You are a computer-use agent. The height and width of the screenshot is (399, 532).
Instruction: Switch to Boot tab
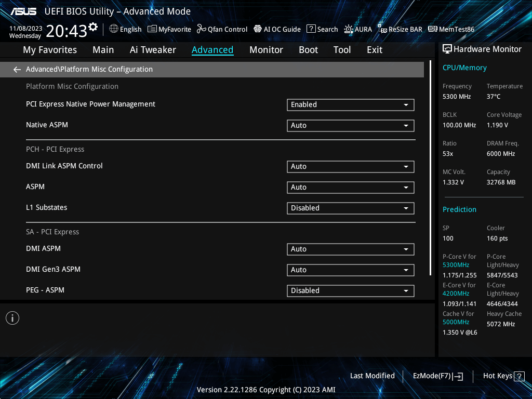click(308, 50)
